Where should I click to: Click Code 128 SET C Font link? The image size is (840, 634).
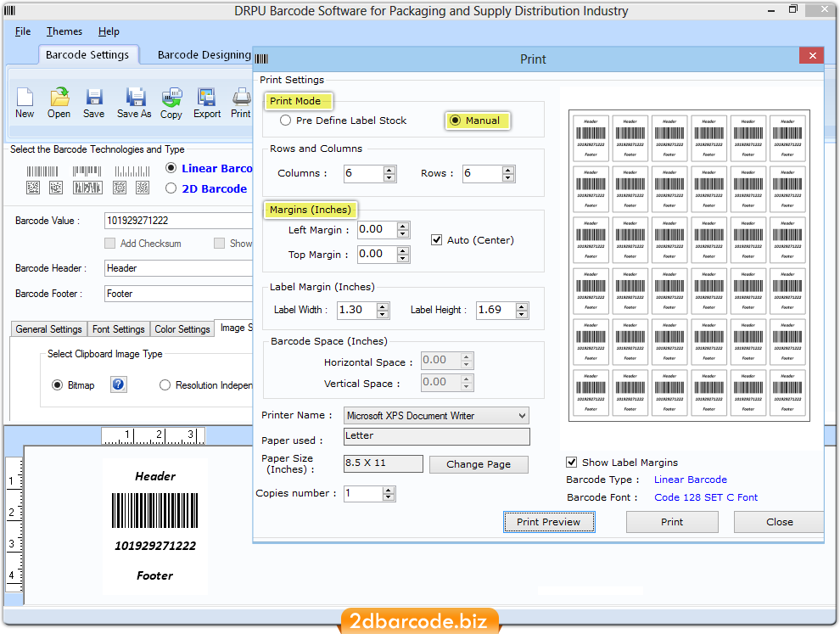click(x=706, y=497)
